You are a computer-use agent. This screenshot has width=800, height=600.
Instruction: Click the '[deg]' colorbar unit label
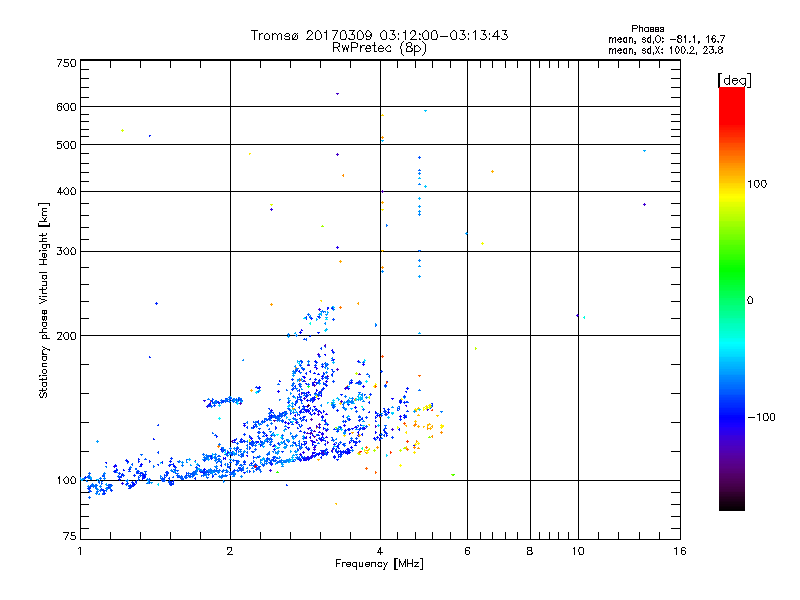pos(734,80)
